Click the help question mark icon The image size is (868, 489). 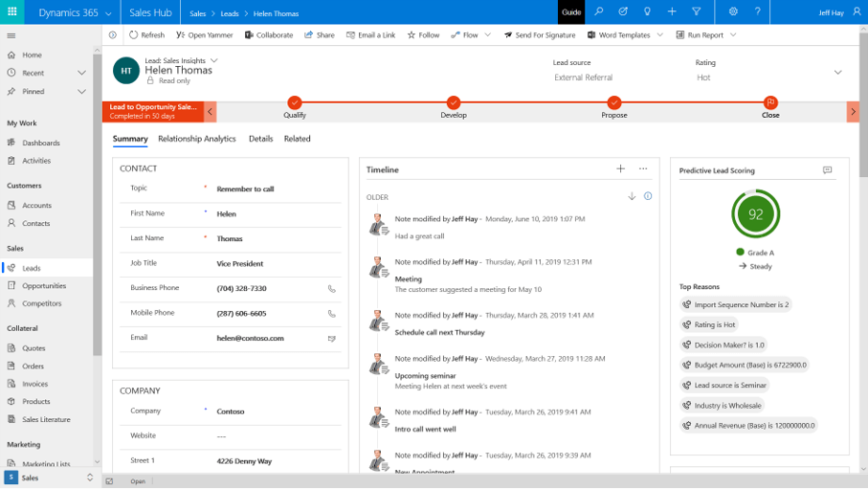[x=757, y=11]
